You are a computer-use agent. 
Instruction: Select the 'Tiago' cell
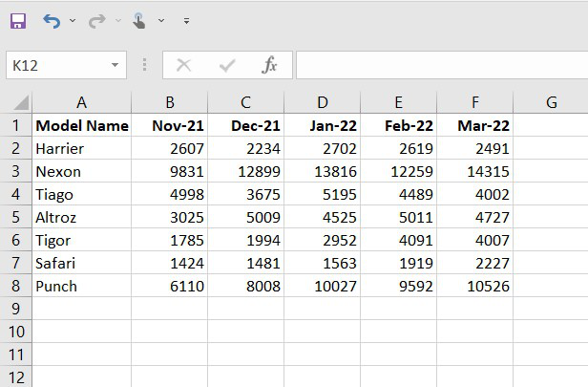click(x=82, y=194)
